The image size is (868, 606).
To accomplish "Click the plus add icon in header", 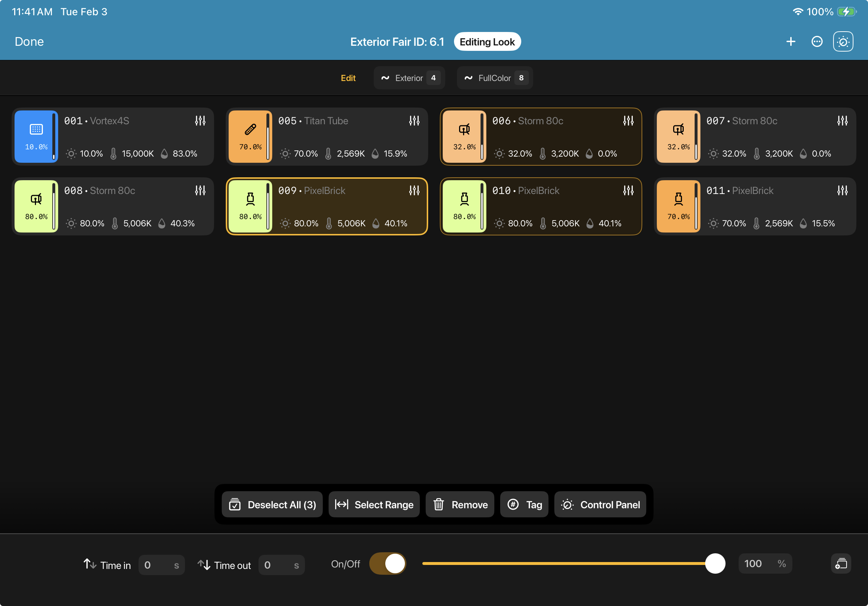I will (791, 41).
